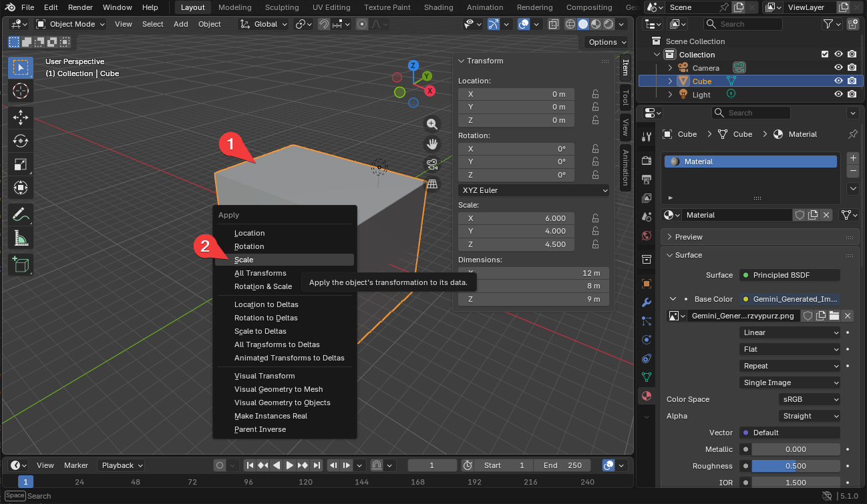Expand the XYZ Euler rotation mode dropdown
867x504 pixels.
tap(534, 190)
